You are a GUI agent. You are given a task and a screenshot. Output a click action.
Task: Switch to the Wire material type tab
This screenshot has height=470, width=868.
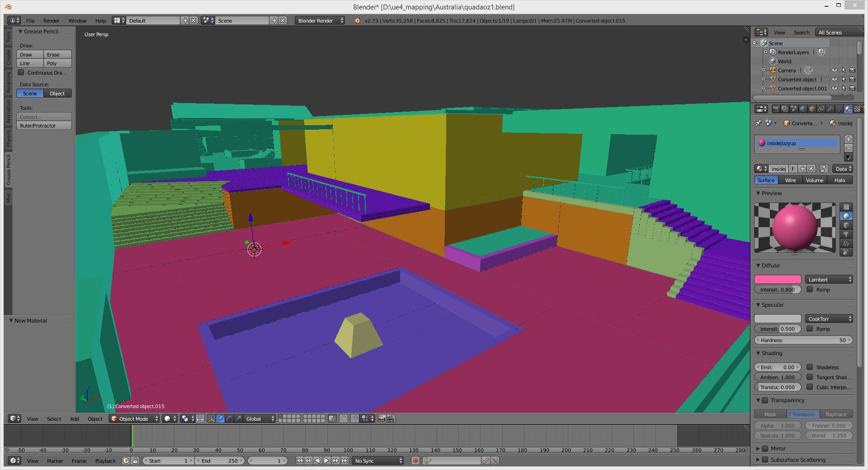click(790, 180)
